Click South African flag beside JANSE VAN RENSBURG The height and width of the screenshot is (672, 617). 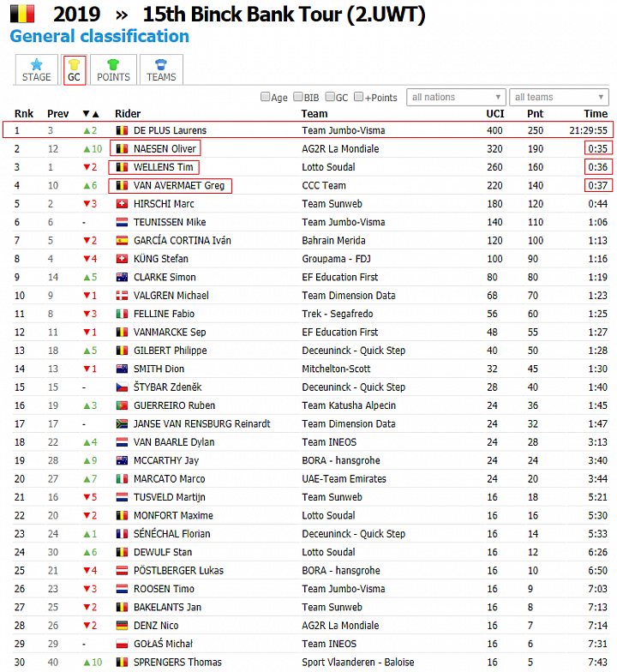point(122,423)
